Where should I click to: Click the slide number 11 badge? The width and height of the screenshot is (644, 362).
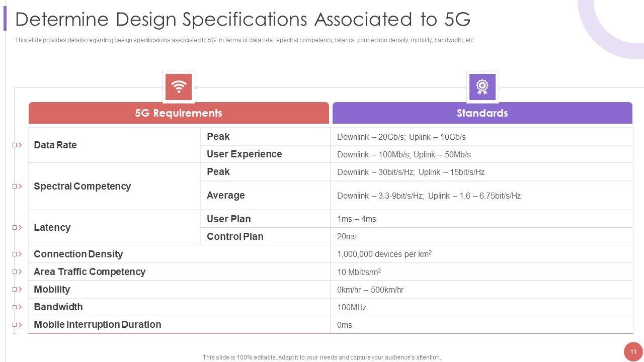633,351
